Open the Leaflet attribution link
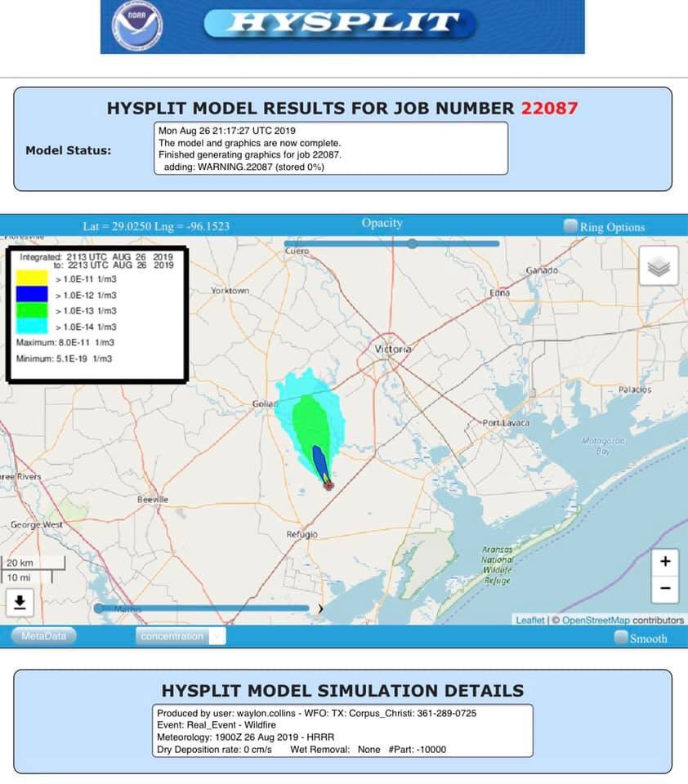 coord(529,620)
